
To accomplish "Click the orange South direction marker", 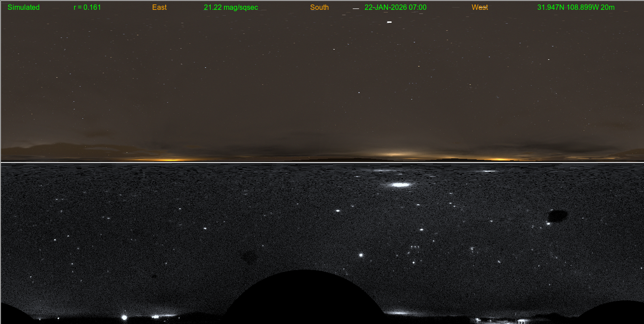I will (x=320, y=8).
